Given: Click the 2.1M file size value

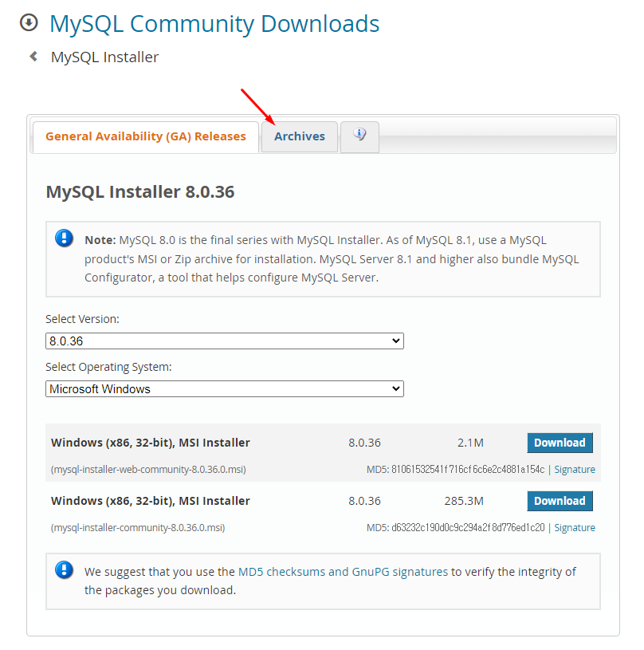Looking at the screenshot, I should (470, 443).
